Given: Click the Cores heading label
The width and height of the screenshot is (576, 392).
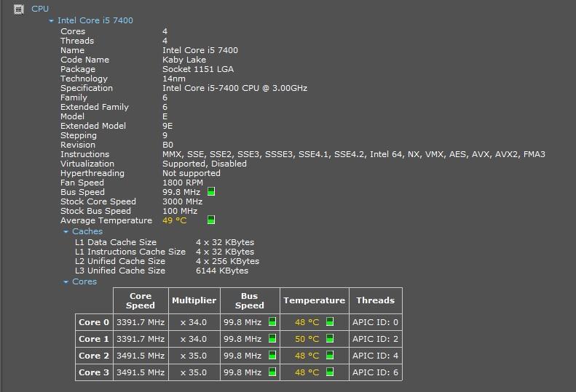Looking at the screenshot, I should [x=84, y=281].
